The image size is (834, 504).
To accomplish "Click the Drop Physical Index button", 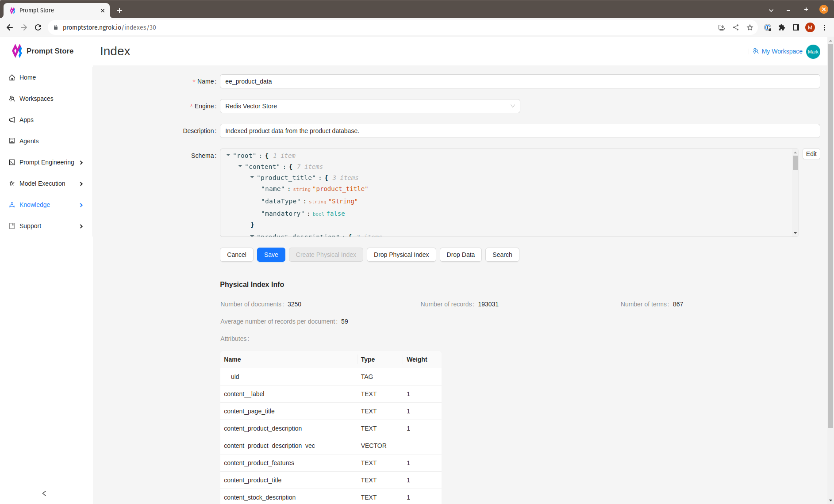I will click(x=401, y=255).
